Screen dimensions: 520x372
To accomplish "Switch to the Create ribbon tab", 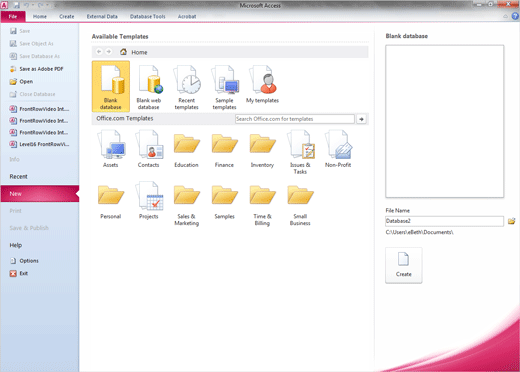I will [x=67, y=16].
